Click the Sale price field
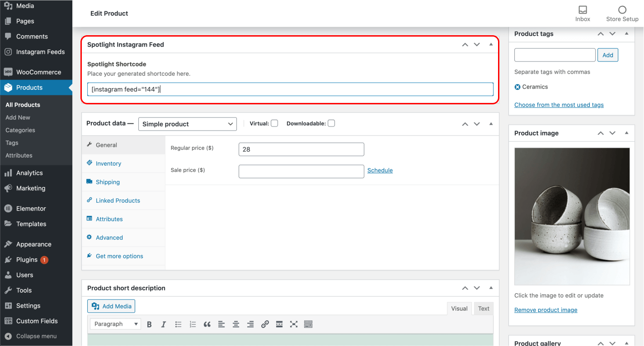 coord(301,171)
